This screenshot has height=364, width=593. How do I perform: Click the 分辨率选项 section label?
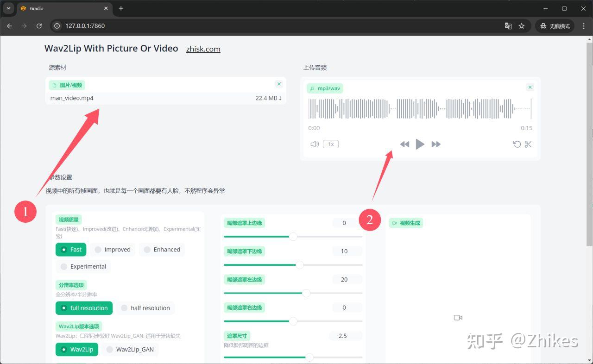[71, 285]
